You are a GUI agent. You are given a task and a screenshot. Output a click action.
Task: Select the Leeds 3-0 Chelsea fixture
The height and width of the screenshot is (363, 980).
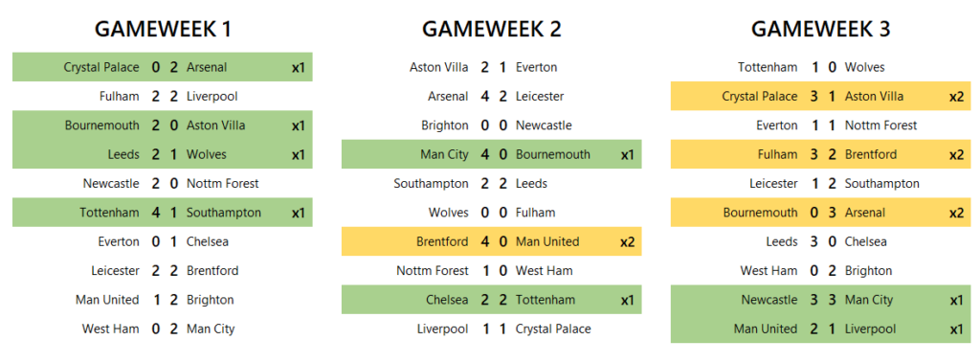tap(820, 241)
